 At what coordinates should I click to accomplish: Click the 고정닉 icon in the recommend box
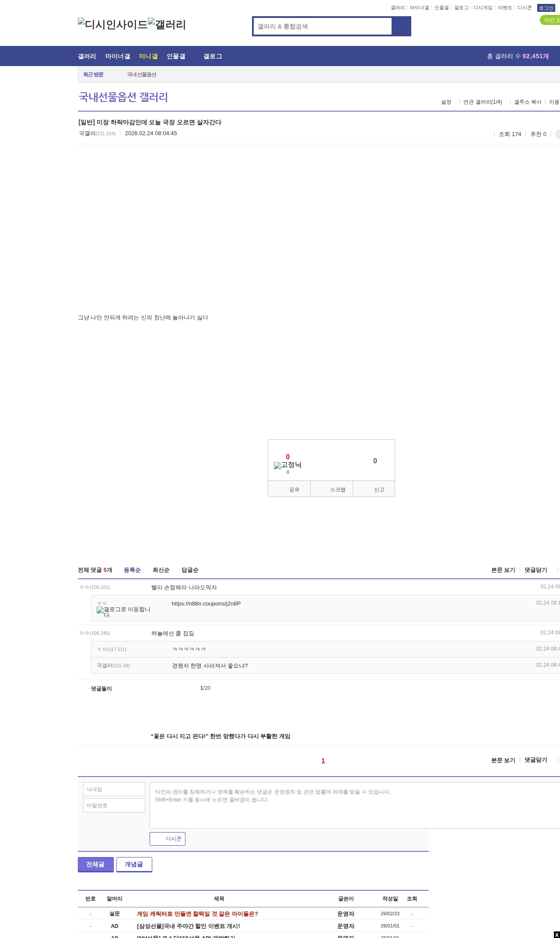click(287, 465)
